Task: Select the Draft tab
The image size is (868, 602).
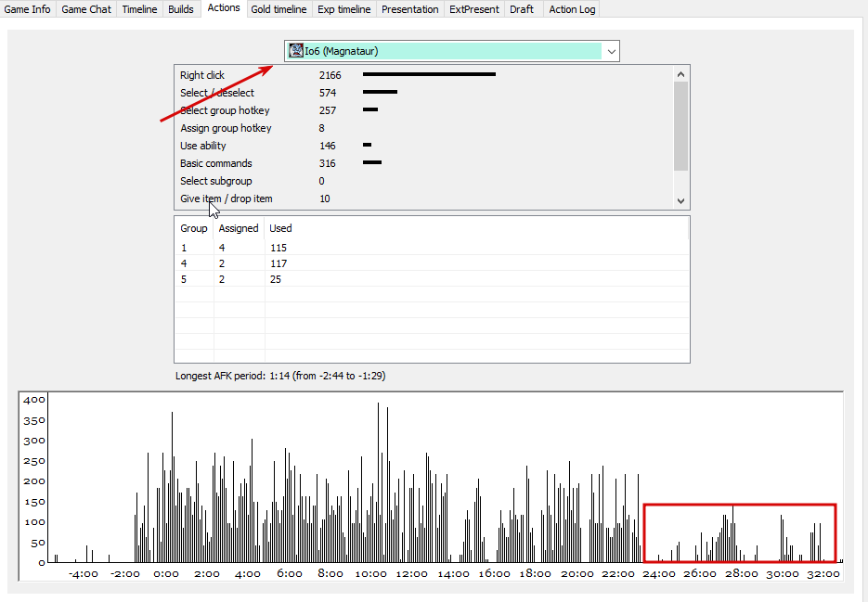Action: [x=522, y=9]
